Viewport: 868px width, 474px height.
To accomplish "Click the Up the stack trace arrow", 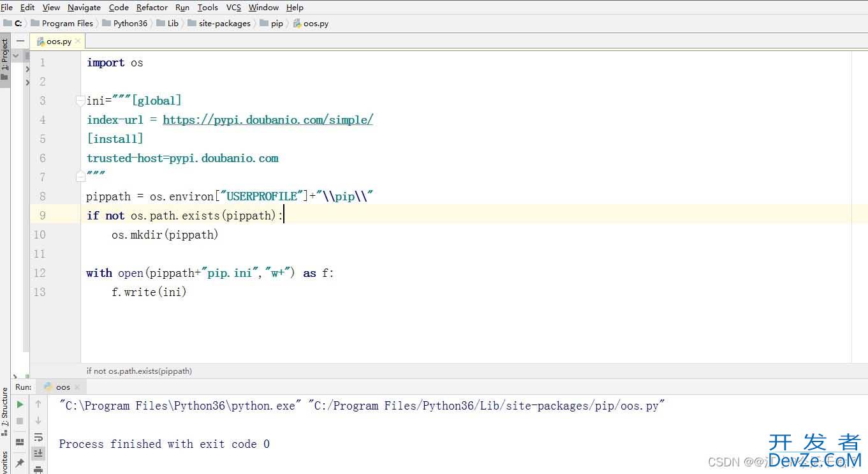I will 38,404.
